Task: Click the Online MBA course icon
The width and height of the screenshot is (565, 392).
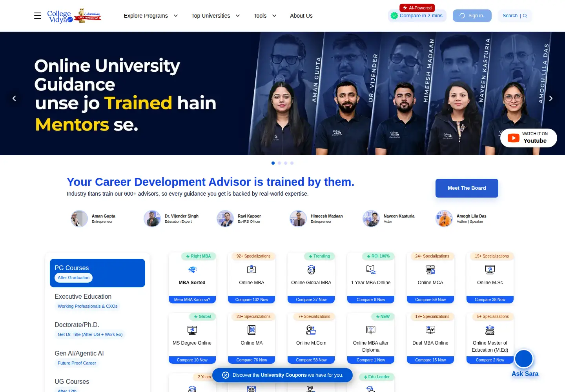Action: click(x=252, y=270)
